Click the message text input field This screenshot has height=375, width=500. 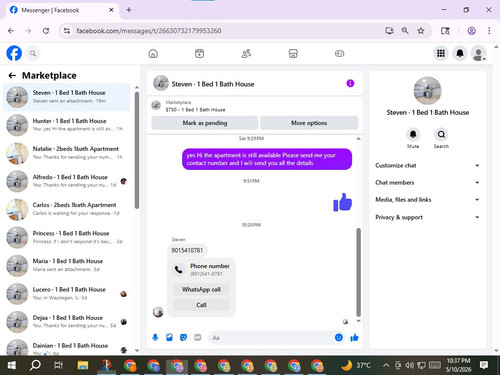click(x=272, y=338)
